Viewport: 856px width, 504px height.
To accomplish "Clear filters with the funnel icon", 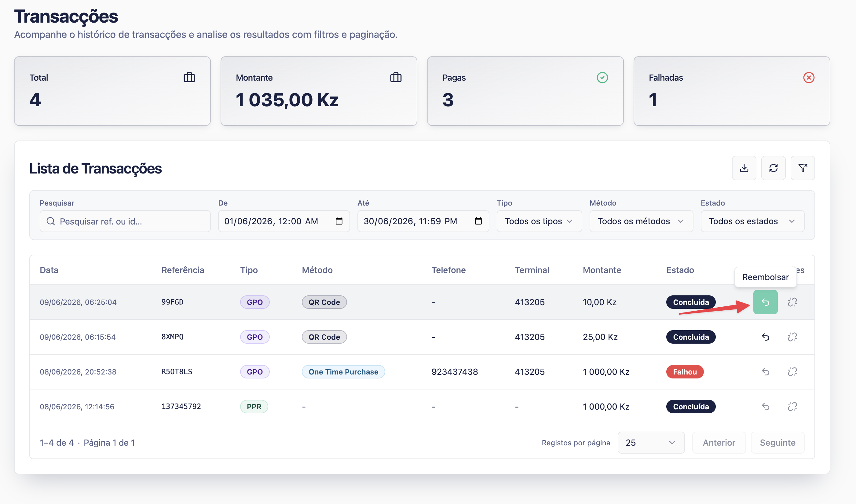I will (x=802, y=168).
